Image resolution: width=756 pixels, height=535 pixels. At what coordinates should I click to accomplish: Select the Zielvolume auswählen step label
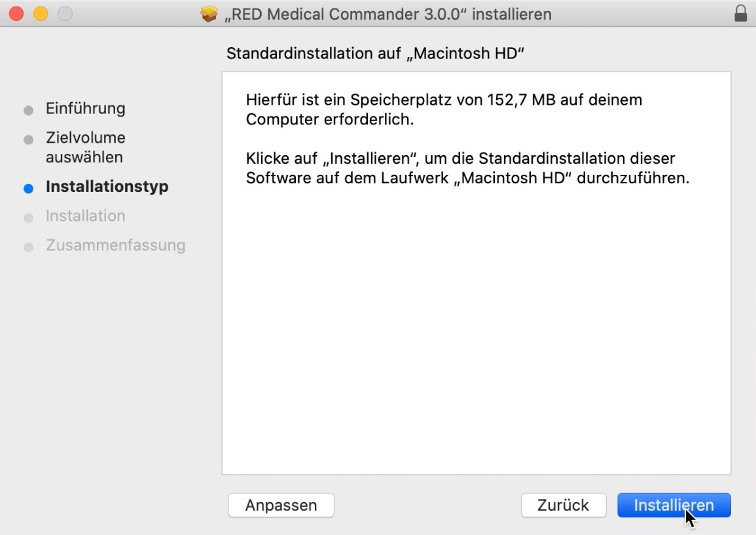tap(85, 147)
